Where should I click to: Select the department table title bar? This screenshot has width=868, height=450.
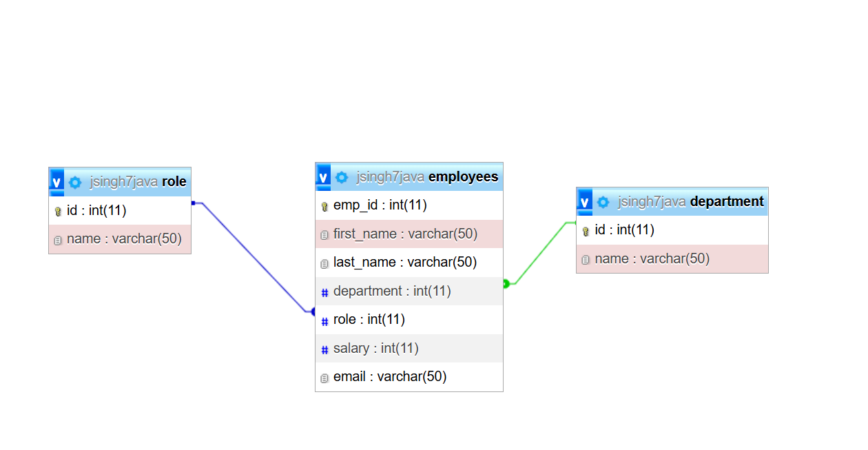[x=672, y=202]
